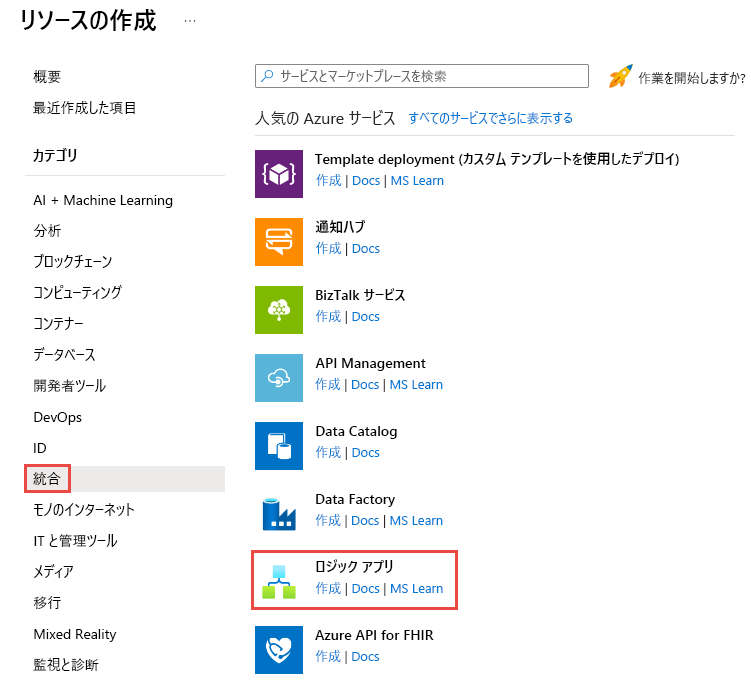The width and height of the screenshot is (751, 681).
Task: Open the ellipsis menu beside リソースの作成
Action: [190, 21]
